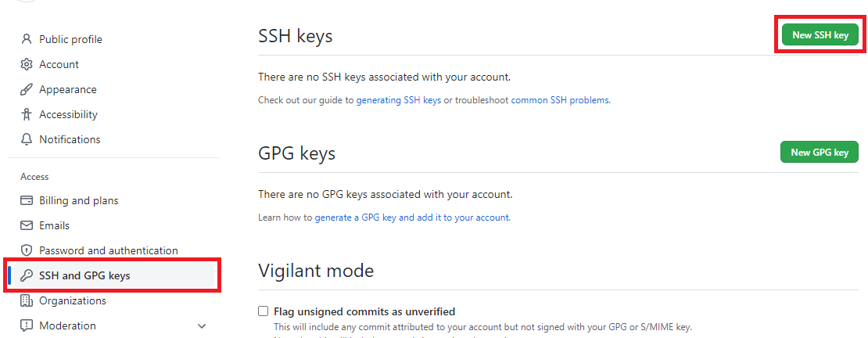Follow the common SSH problems link
The image size is (868, 338).
click(x=560, y=101)
